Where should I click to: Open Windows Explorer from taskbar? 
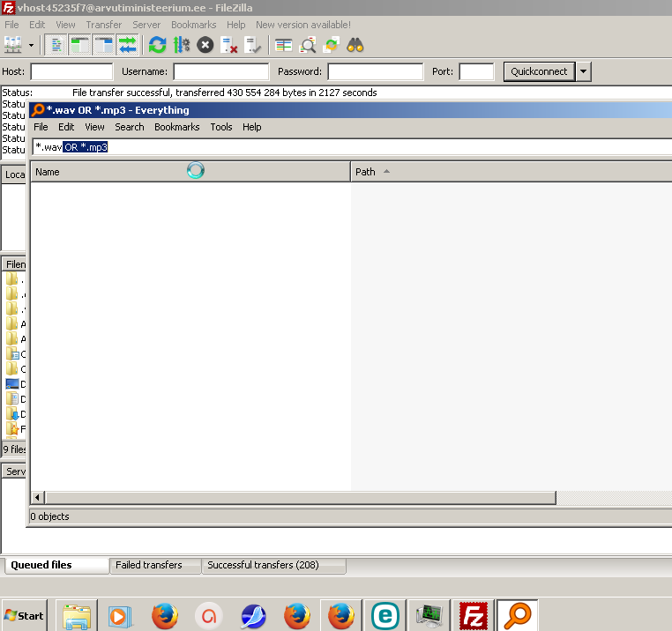click(x=77, y=616)
